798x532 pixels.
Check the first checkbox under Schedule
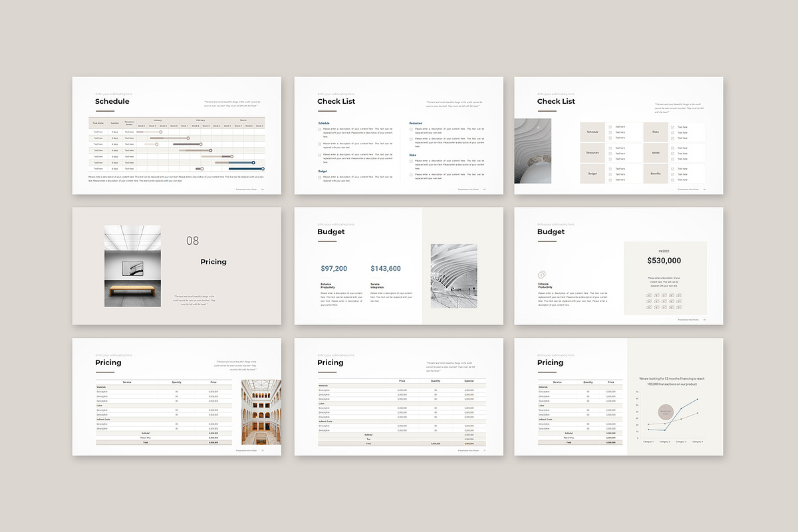[320, 129]
